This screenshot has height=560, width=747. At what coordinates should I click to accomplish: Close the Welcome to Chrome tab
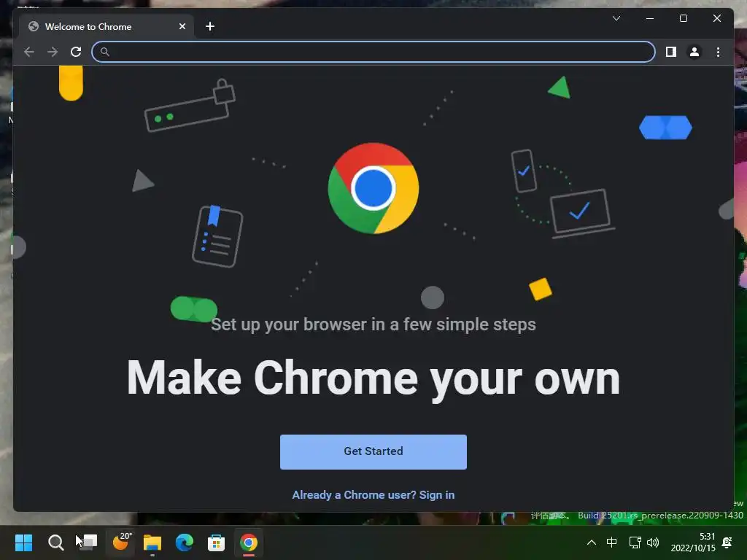pos(182,27)
